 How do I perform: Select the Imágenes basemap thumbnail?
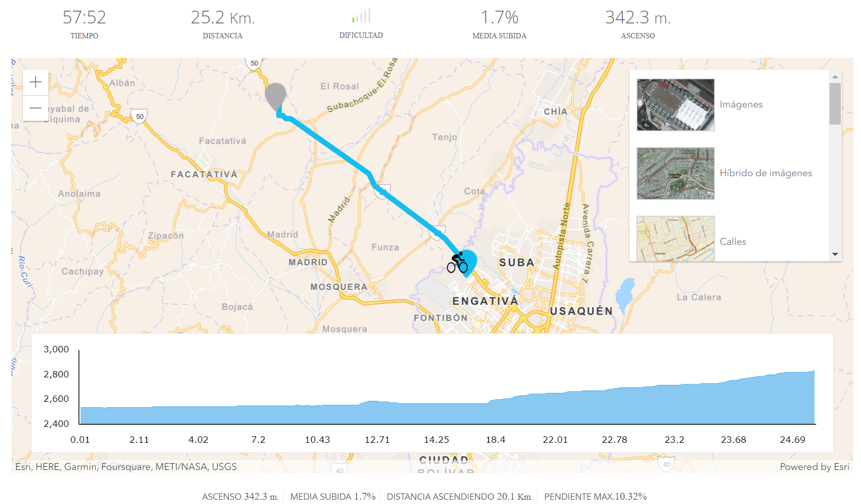[675, 105]
